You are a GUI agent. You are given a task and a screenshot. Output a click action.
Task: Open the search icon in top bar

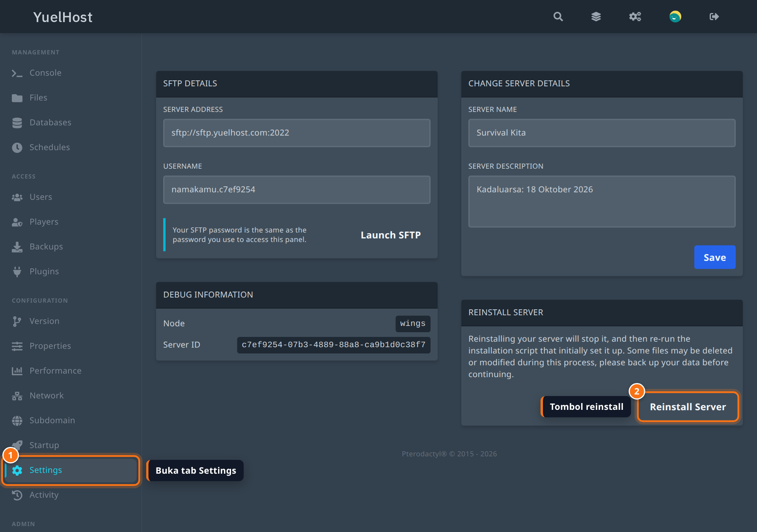(558, 17)
